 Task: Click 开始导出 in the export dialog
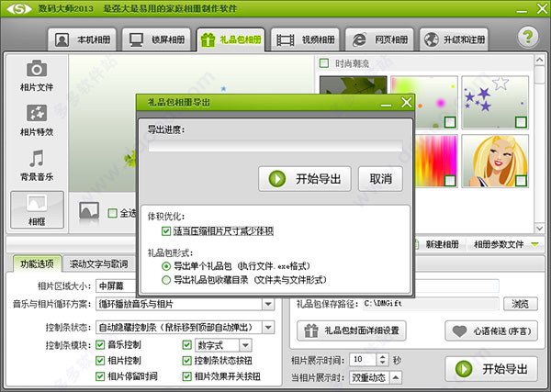(305, 179)
